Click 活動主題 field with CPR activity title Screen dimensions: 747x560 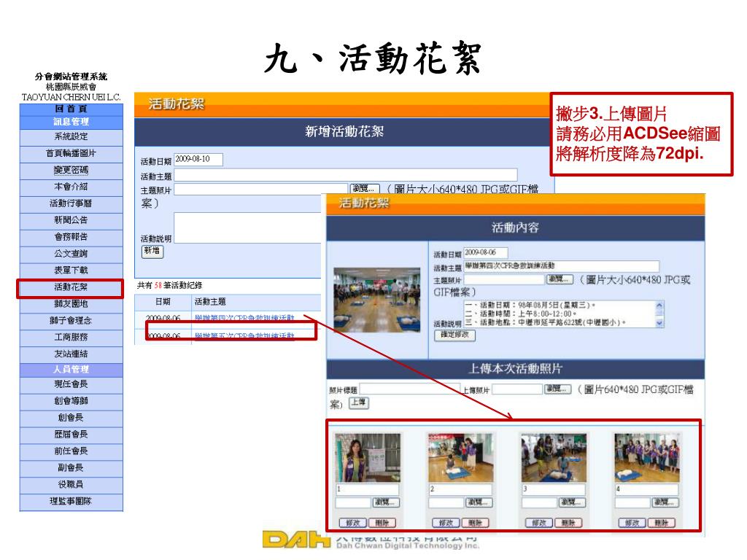561,265
